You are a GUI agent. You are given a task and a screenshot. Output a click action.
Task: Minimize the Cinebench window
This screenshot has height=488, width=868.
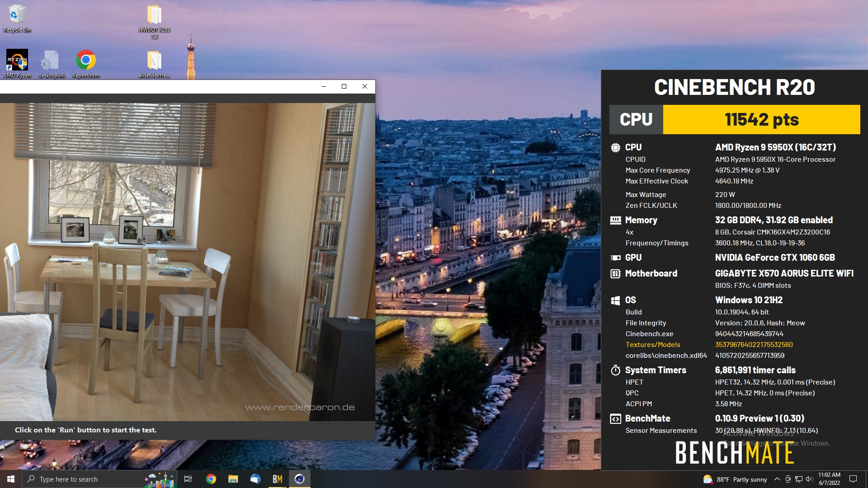pyautogui.click(x=324, y=86)
